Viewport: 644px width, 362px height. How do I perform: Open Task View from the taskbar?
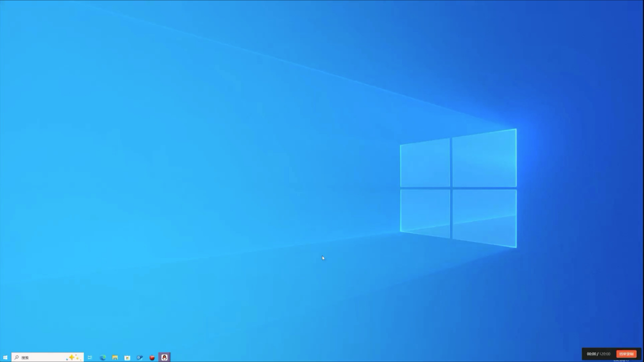pyautogui.click(x=90, y=358)
